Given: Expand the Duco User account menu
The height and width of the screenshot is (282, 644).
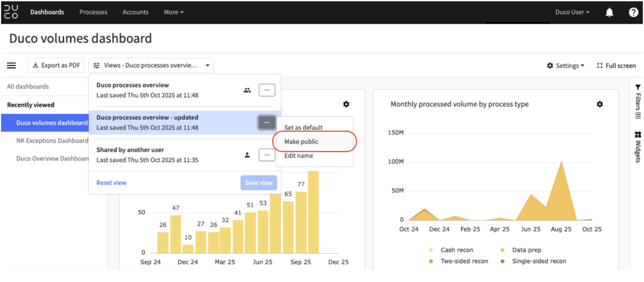Looking at the screenshot, I should 572,12.
